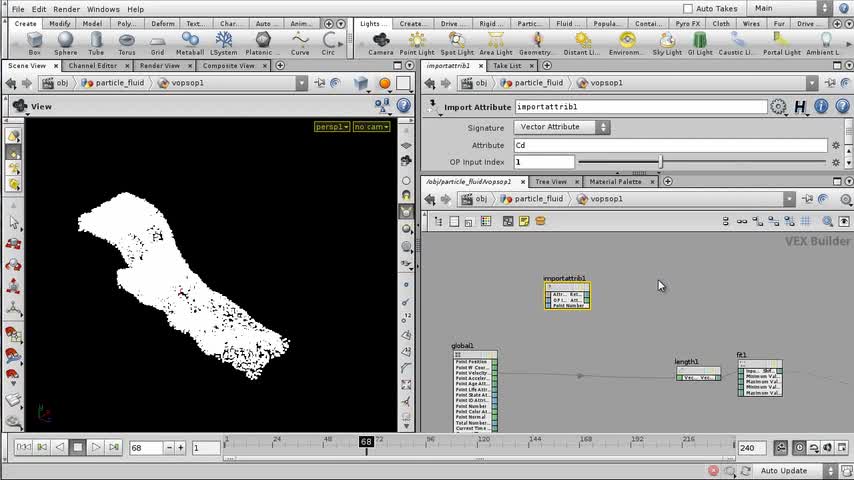Create a Point Light from the shelf
This screenshot has width=854, height=480.
(418, 42)
